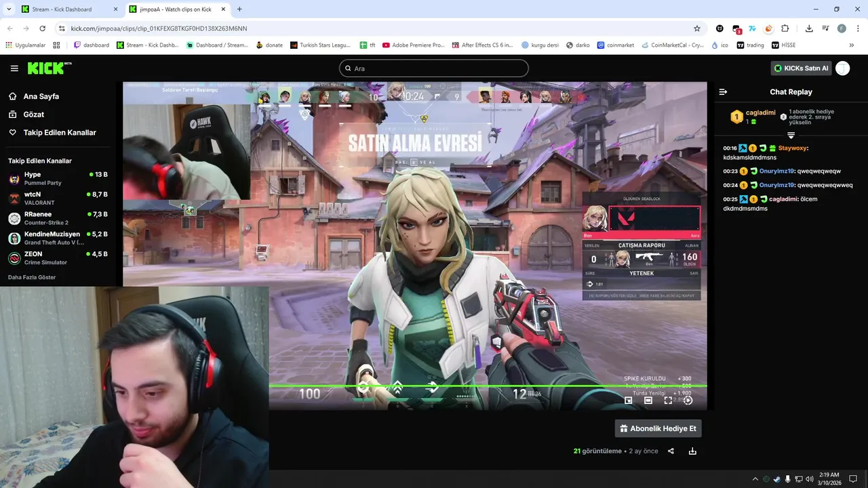Open the HİSSE bookmark

[x=783, y=45]
